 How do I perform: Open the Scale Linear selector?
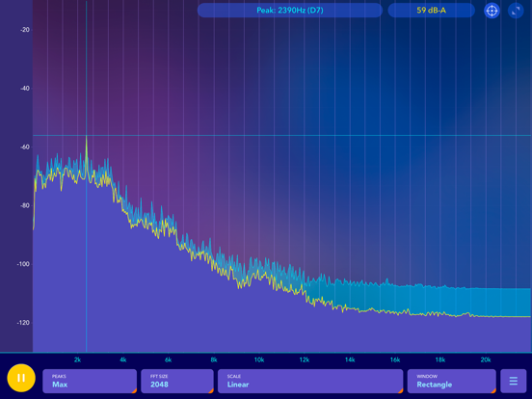point(310,381)
